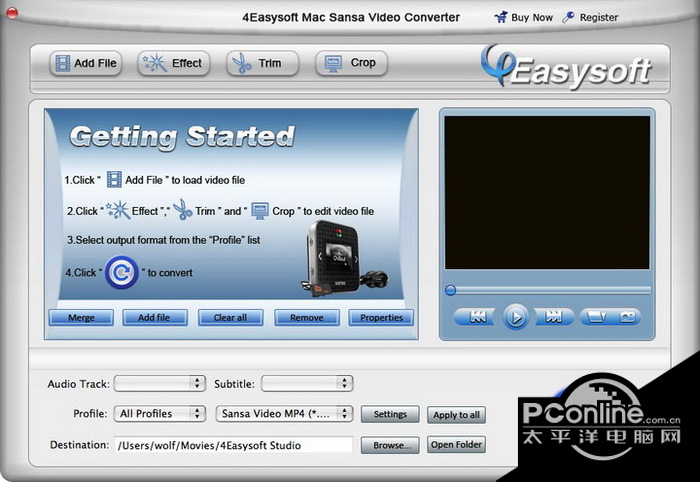Click the "Subtitle:" label
The width and height of the screenshot is (700, 482).
pyautogui.click(x=234, y=384)
